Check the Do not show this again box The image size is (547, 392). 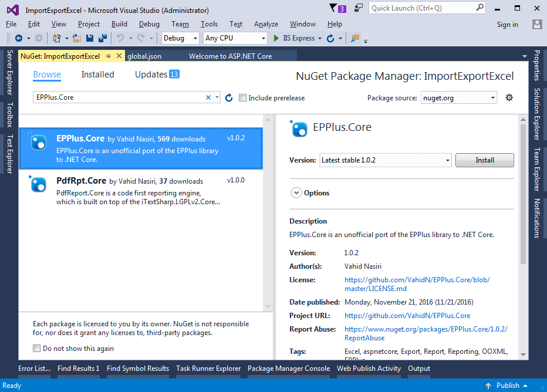point(38,349)
